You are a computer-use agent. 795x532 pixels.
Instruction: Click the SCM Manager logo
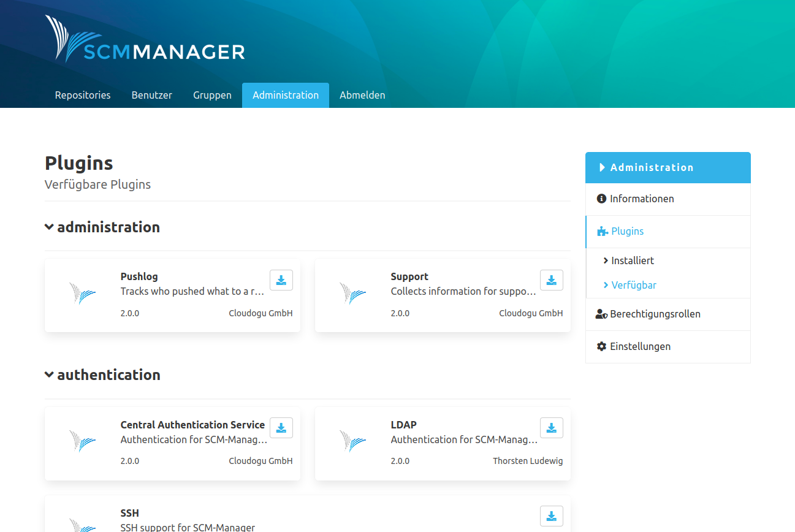click(x=144, y=39)
